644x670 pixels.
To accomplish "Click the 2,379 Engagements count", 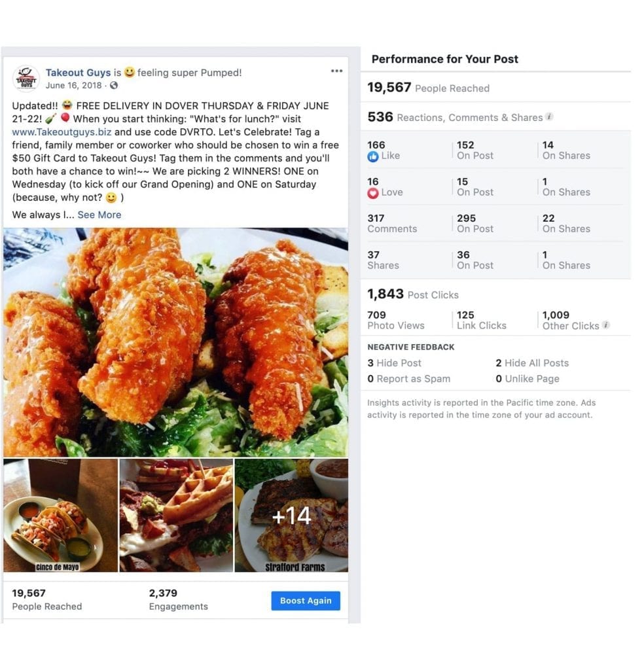I will tap(178, 599).
